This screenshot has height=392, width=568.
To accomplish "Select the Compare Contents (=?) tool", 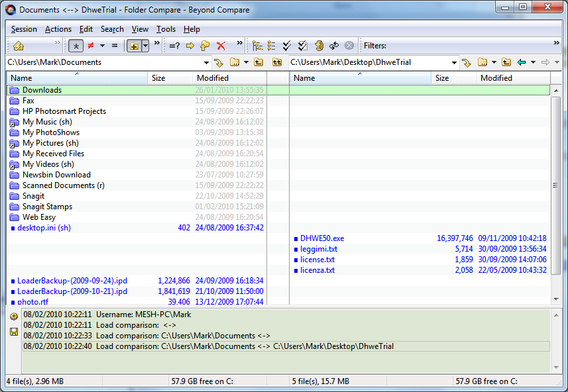I will [173, 45].
